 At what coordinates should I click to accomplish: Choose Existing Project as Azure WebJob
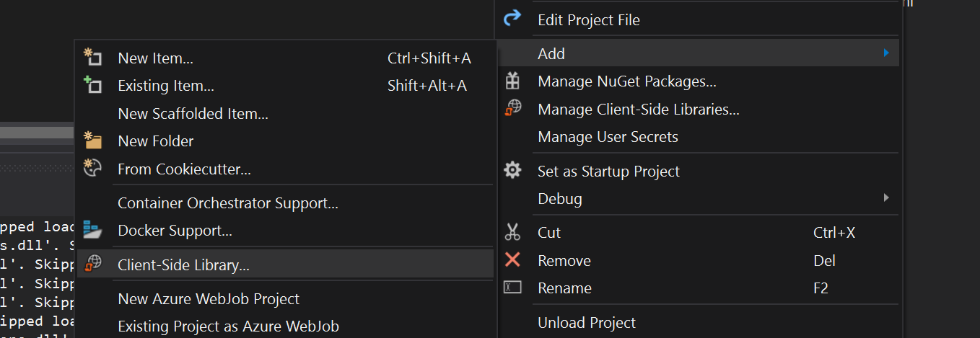[228, 326]
